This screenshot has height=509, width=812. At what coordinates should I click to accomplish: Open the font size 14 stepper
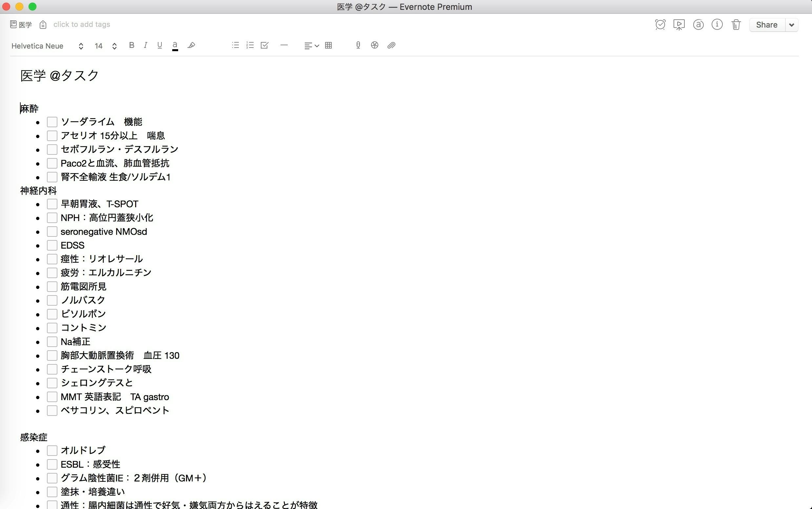(114, 46)
